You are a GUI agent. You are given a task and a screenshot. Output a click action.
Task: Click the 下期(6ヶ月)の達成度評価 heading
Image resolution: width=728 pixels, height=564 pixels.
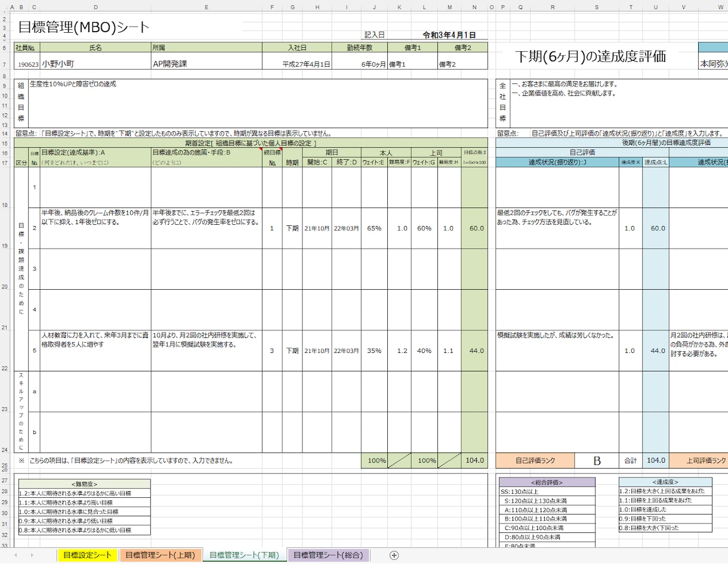(x=590, y=57)
